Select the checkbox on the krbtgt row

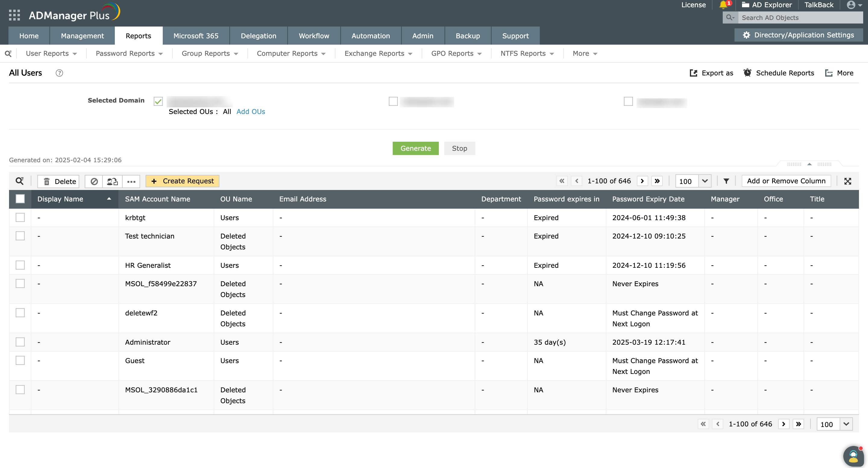coord(20,217)
